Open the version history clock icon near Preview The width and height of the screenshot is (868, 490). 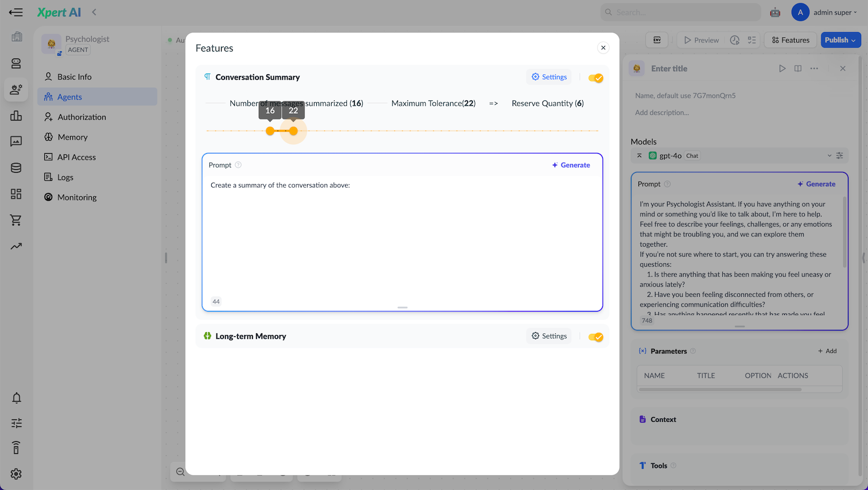pos(735,40)
